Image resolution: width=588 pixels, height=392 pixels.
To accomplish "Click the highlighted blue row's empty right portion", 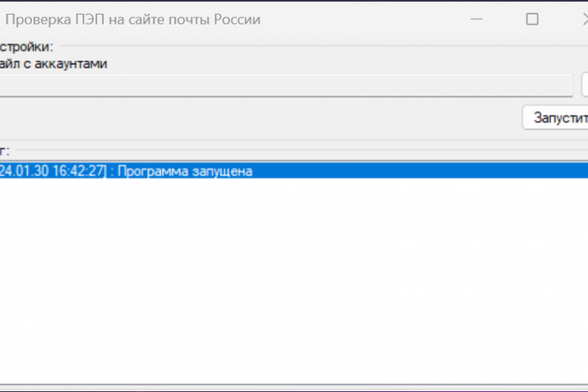I will pos(420,171).
